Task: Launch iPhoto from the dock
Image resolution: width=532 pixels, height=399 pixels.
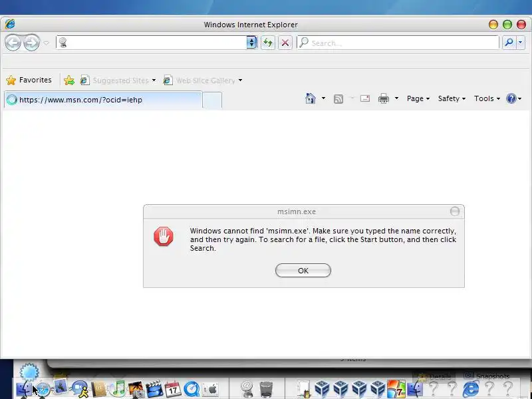Action: [x=136, y=390]
